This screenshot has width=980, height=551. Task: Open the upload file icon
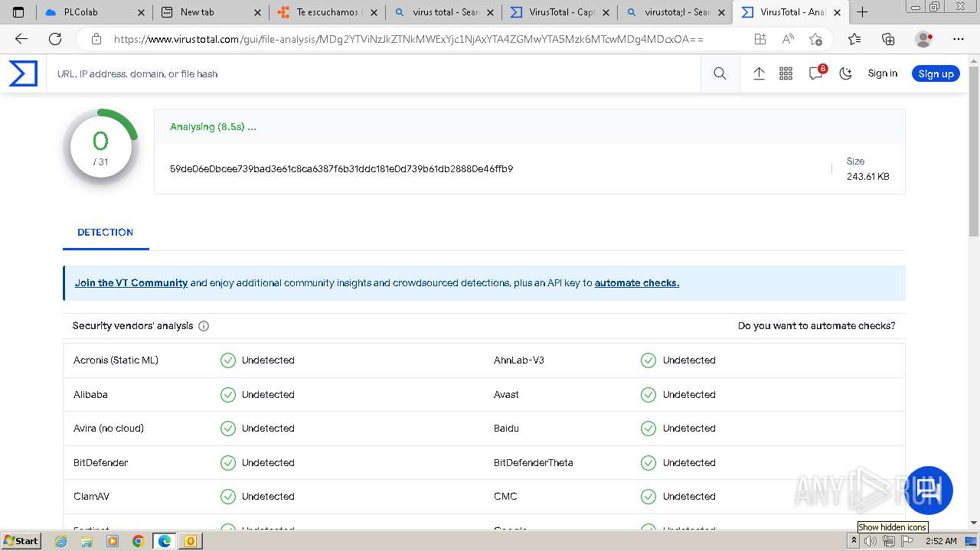click(x=759, y=73)
